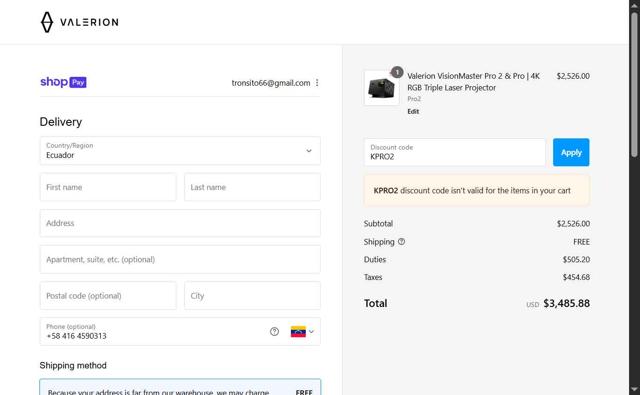
Task: Click the Edit link under Pro2
Action: click(x=413, y=111)
